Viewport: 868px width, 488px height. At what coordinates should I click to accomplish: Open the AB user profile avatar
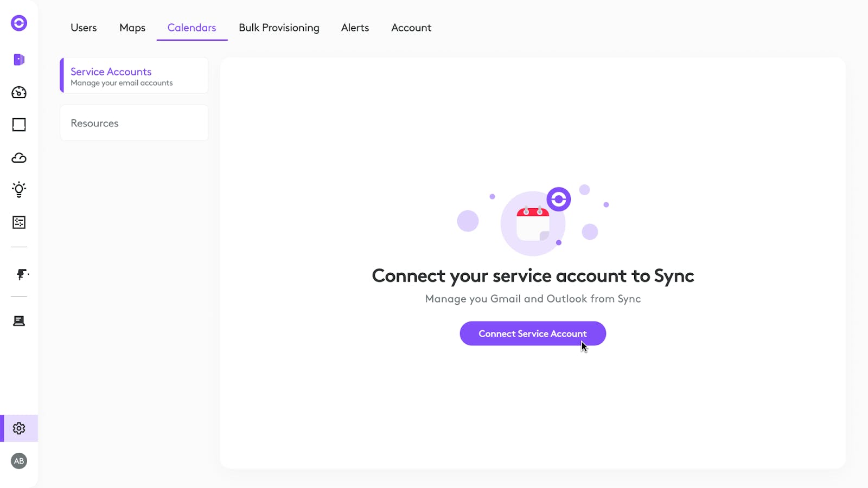click(x=19, y=461)
